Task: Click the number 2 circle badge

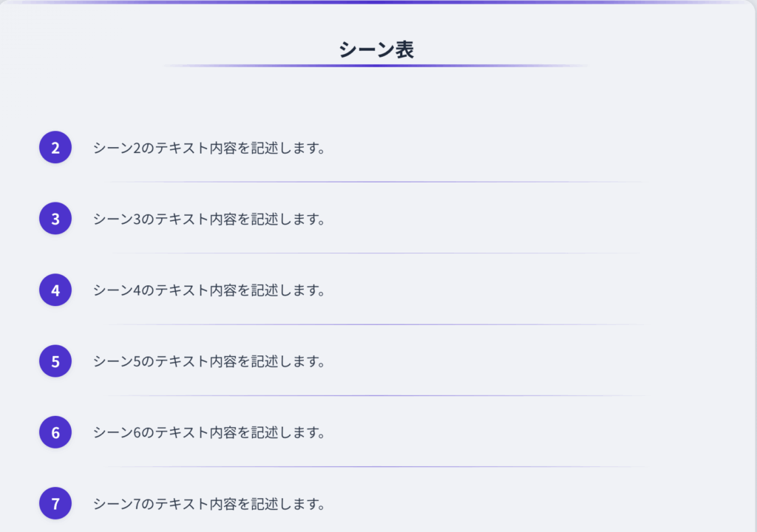Action: pyautogui.click(x=55, y=148)
